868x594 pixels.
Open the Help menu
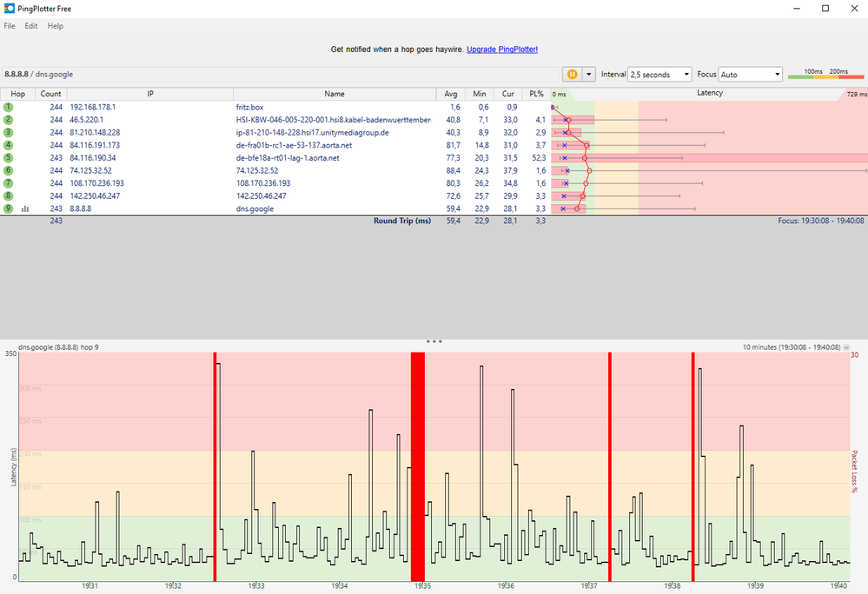(56, 26)
